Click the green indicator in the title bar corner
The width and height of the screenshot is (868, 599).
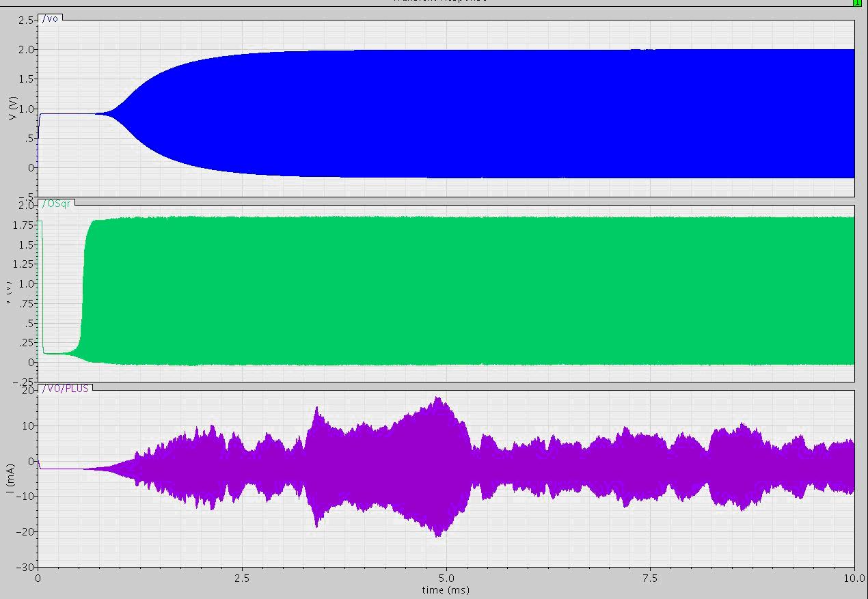[x=857, y=3]
